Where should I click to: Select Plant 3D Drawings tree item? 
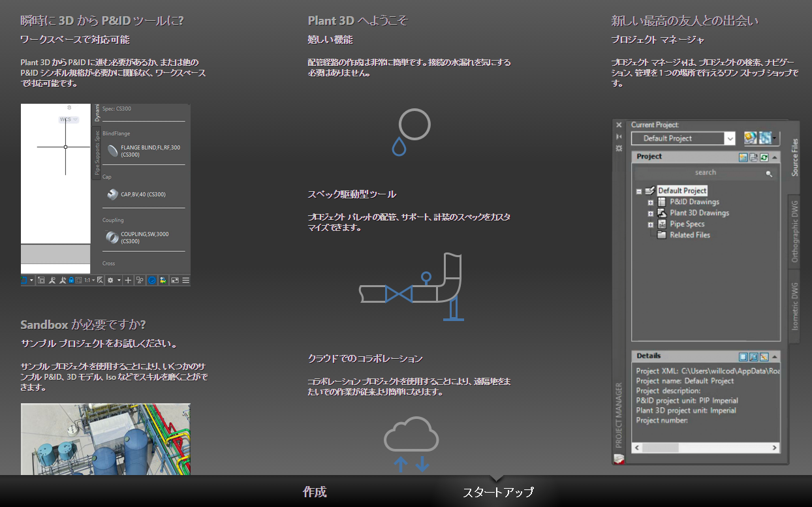click(x=699, y=213)
